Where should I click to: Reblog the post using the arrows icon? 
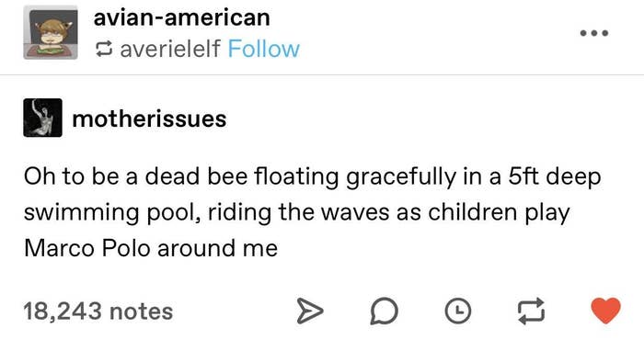click(531, 311)
